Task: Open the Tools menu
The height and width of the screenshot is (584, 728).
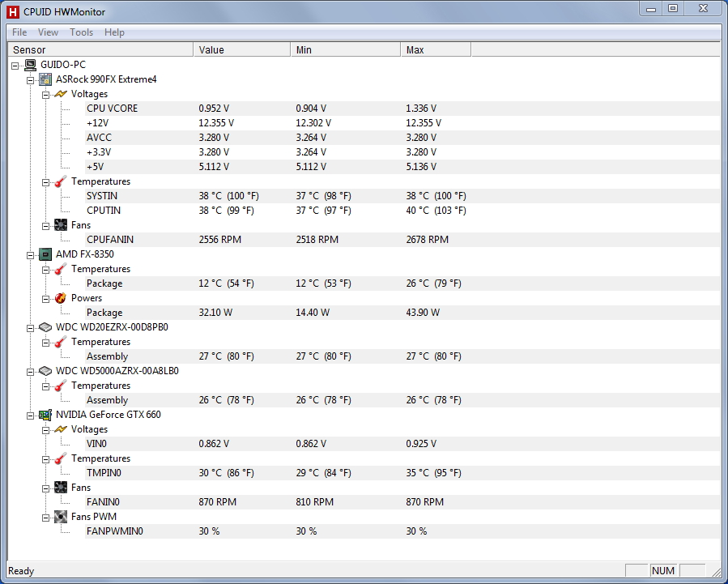Action: click(x=81, y=32)
